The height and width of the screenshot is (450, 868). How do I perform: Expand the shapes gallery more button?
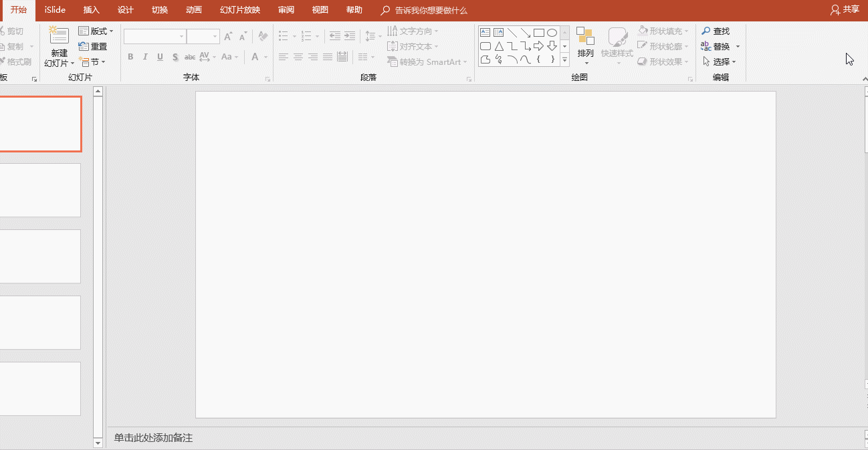[564, 60]
